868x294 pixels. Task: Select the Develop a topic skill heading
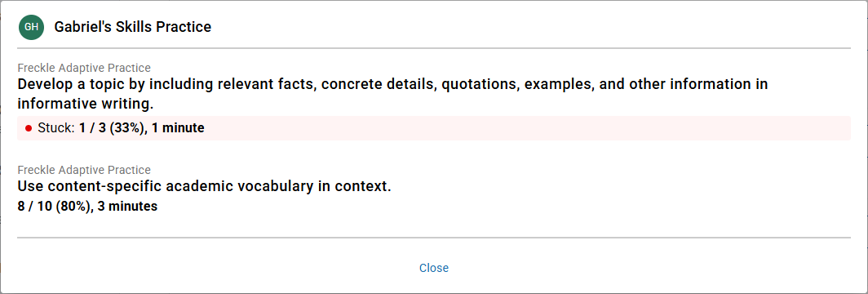(x=393, y=94)
